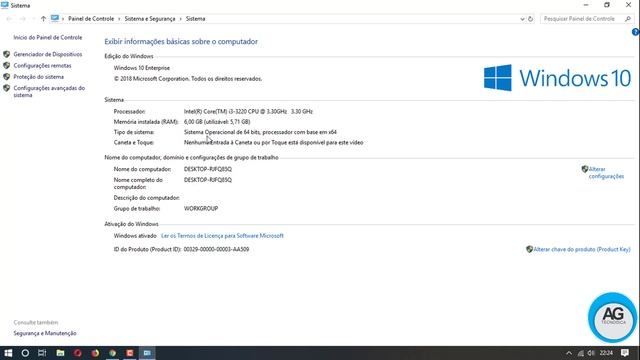Image resolution: width=640 pixels, height=360 pixels.
Task: Open the network tray icon
Action: click(x=580, y=353)
